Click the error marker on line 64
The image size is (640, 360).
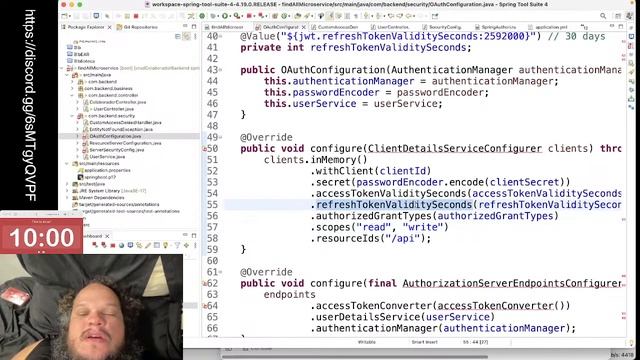(x=205, y=306)
